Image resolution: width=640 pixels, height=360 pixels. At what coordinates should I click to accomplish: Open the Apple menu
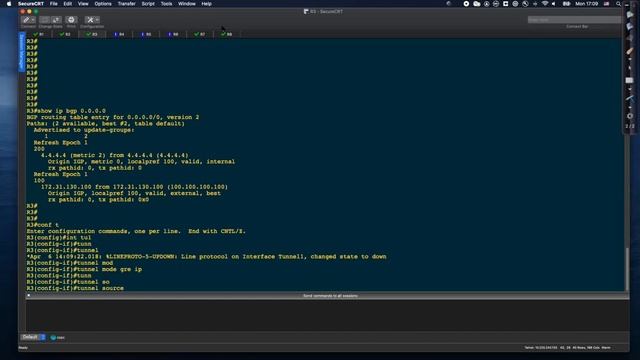pyautogui.click(x=9, y=4)
